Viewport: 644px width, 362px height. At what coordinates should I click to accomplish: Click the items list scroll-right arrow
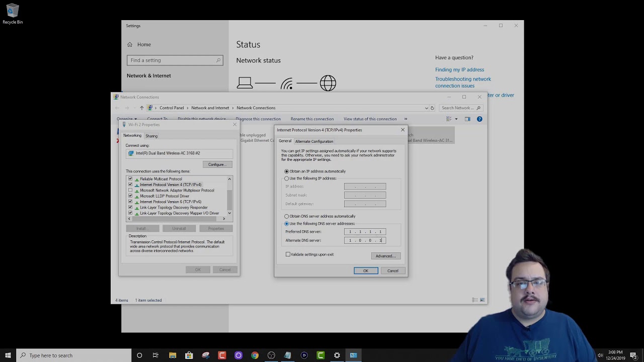(x=224, y=219)
